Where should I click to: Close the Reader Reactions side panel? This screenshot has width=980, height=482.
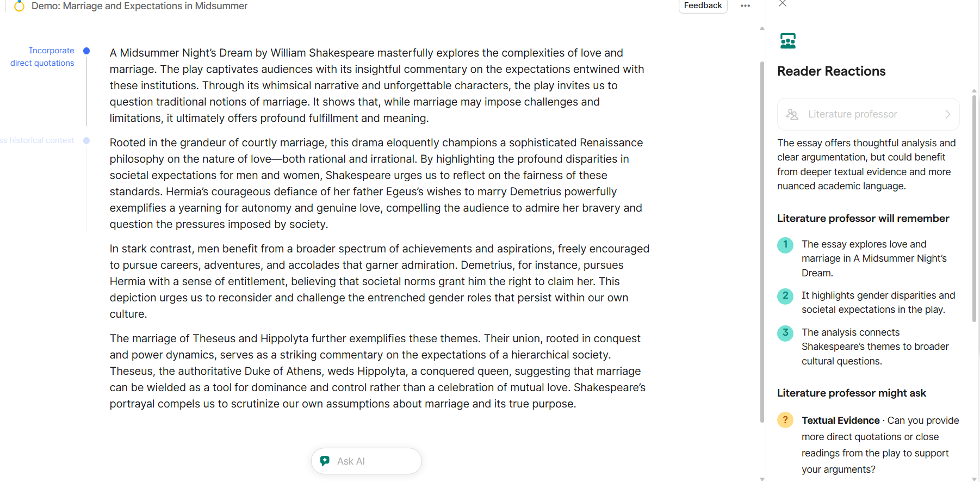pyautogui.click(x=782, y=4)
